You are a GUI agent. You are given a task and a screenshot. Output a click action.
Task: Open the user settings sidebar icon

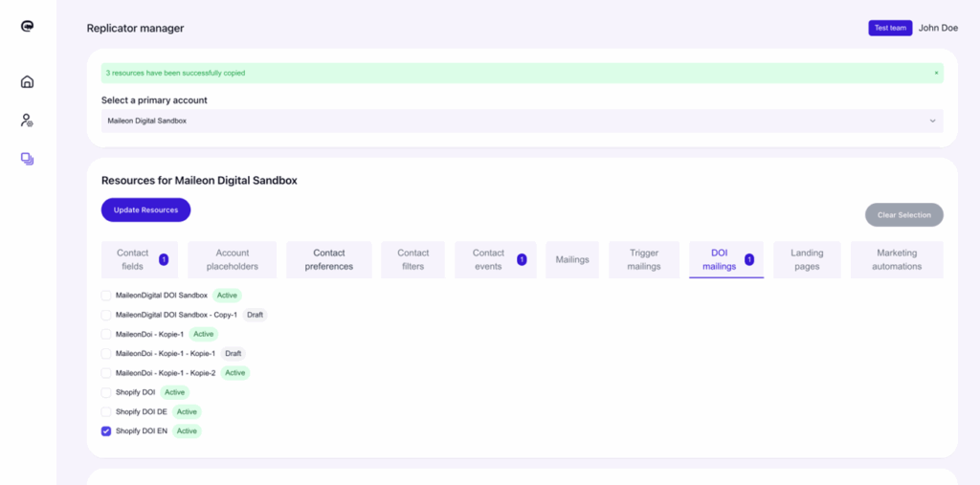pos(28,121)
